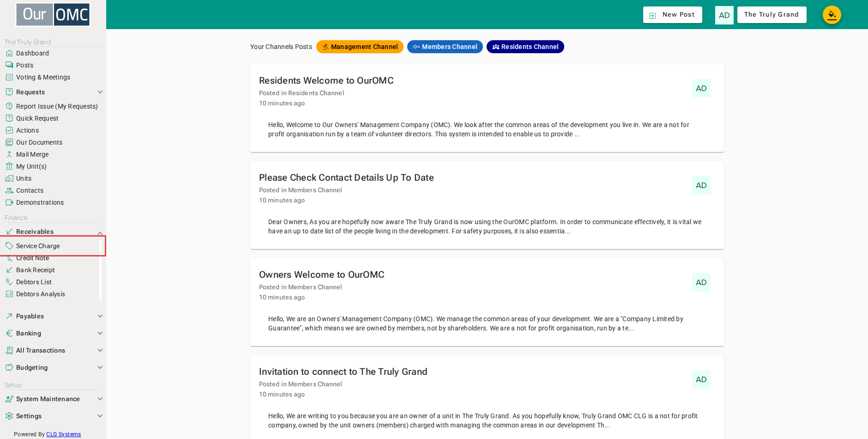Viewport: 868px width, 439px height.
Task: Open Contacts people icon
Action: pos(9,190)
